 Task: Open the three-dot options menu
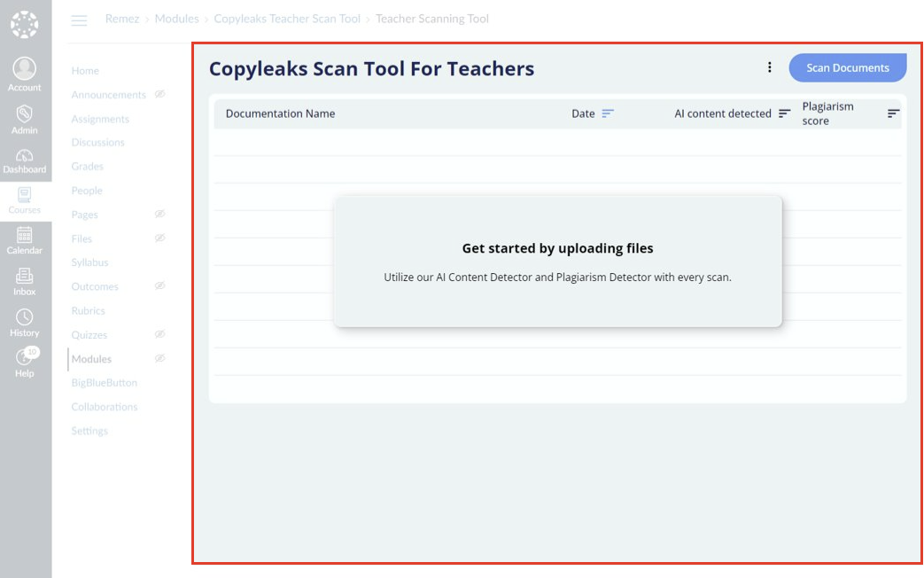click(x=770, y=67)
